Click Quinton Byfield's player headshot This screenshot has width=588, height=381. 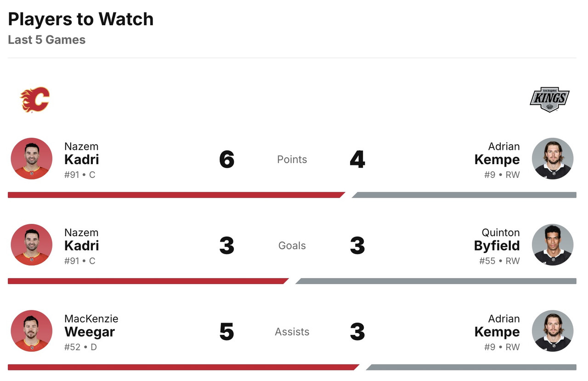pyautogui.click(x=552, y=245)
